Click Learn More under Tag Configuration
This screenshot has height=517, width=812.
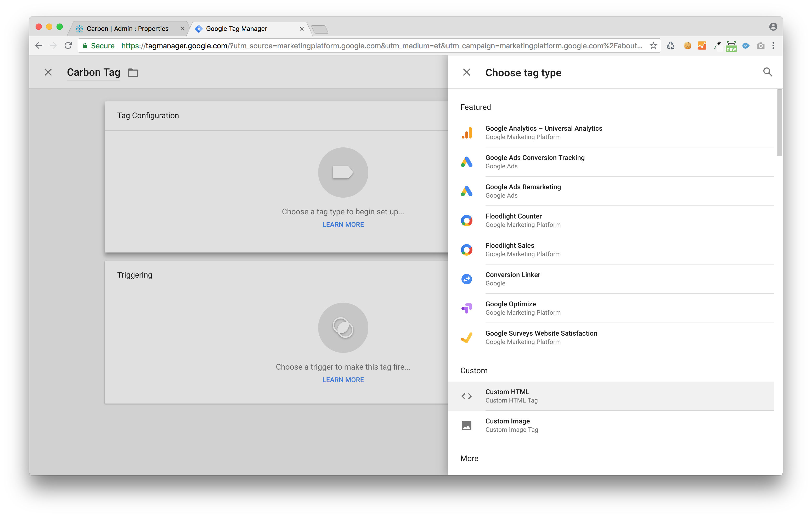tap(343, 225)
